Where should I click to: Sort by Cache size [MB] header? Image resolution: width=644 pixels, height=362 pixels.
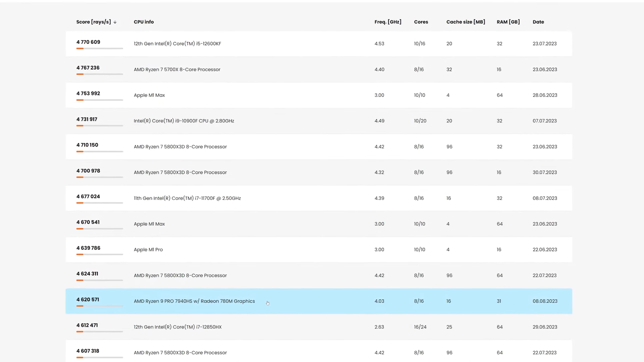tap(465, 22)
